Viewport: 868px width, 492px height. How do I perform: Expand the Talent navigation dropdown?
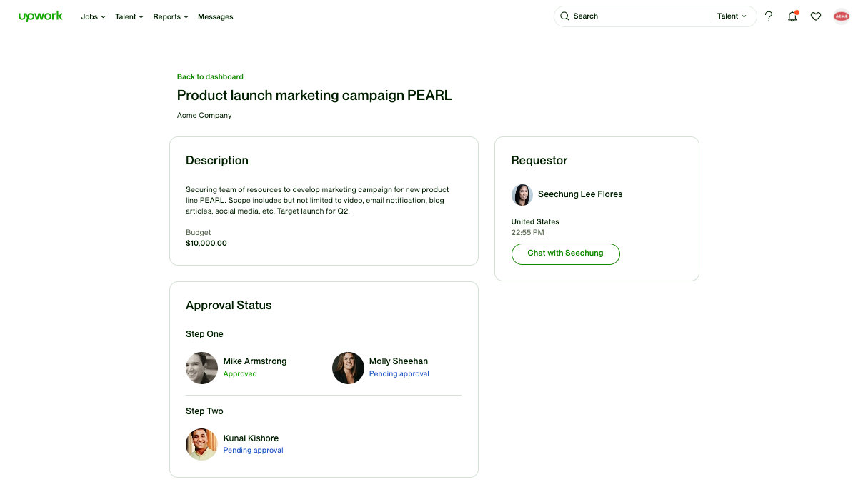(129, 16)
